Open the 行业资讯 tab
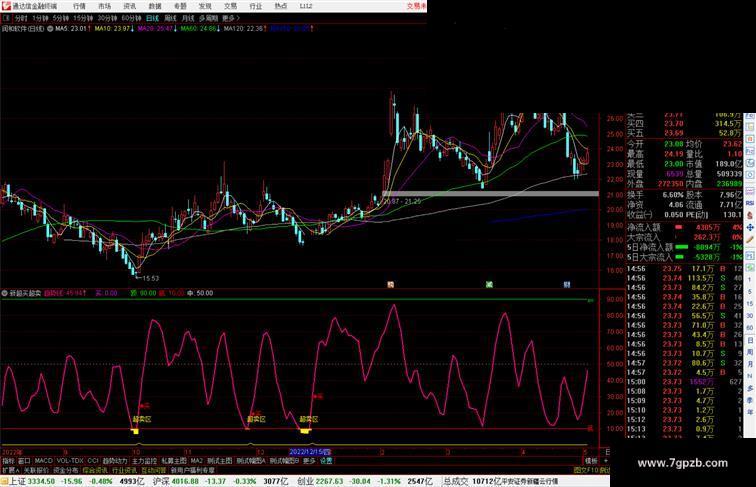Image resolution: width=756 pixels, height=487 pixels. [124, 470]
